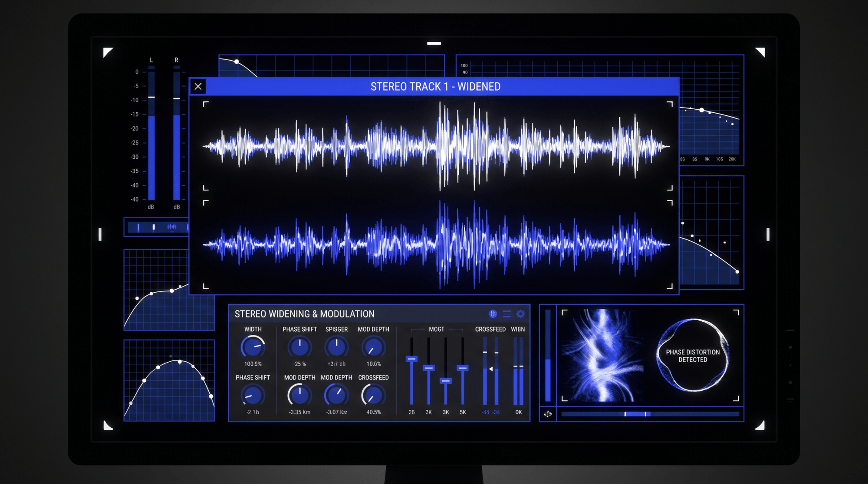
Task: Click the Crossfeed meter labeled -44
Action: 485,371
